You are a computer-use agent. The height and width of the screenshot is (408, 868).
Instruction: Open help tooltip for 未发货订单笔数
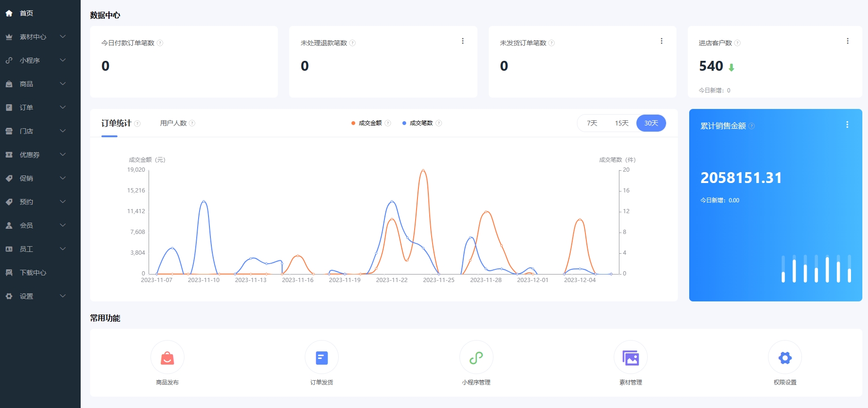coord(551,43)
